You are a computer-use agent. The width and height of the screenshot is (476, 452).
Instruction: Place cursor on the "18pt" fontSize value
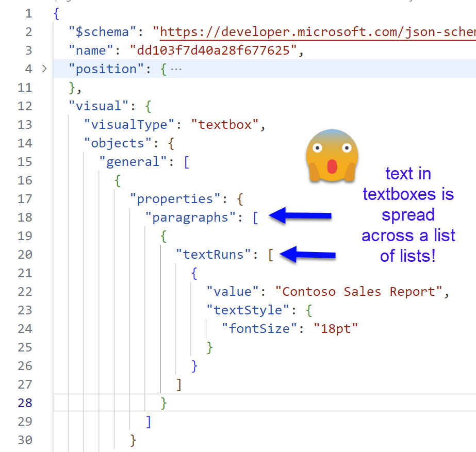pos(335,329)
